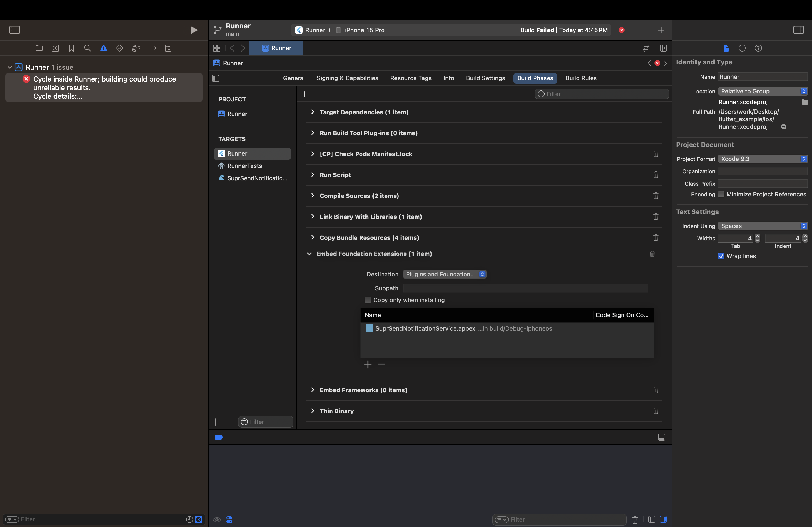Click the build phases Filter field
812x527 pixels.
pyautogui.click(x=601, y=94)
